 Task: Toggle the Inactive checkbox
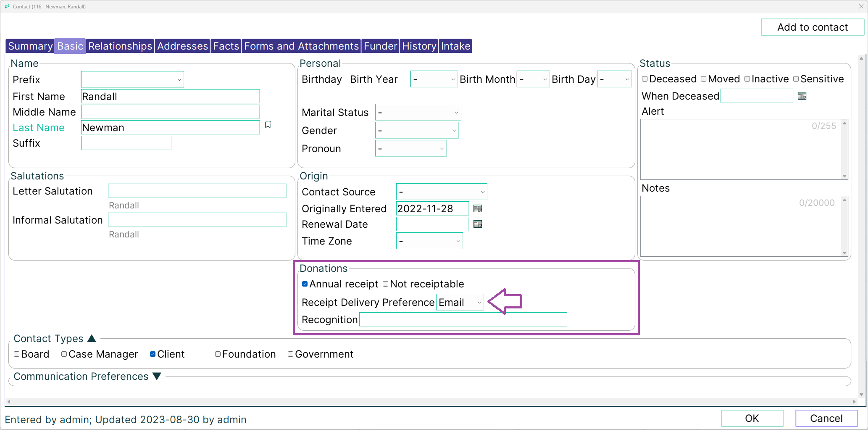click(x=747, y=79)
